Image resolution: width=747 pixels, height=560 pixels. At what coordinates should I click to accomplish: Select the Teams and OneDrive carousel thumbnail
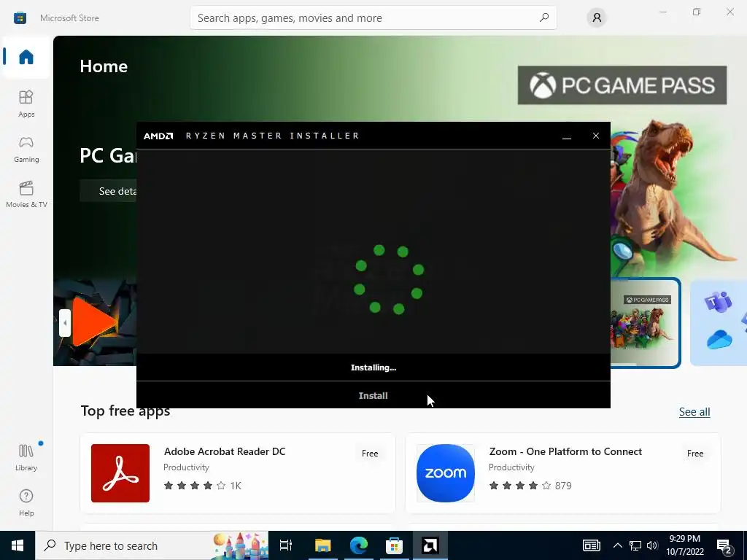(719, 322)
